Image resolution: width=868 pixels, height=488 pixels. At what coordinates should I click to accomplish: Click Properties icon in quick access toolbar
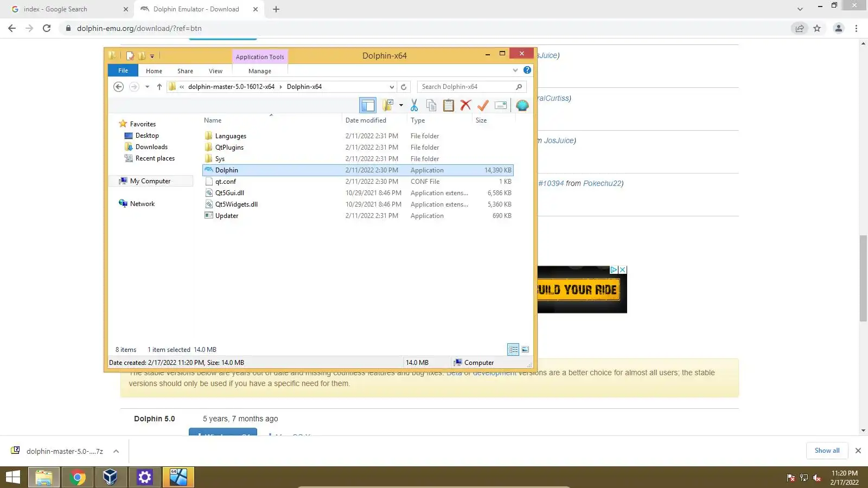(x=130, y=56)
